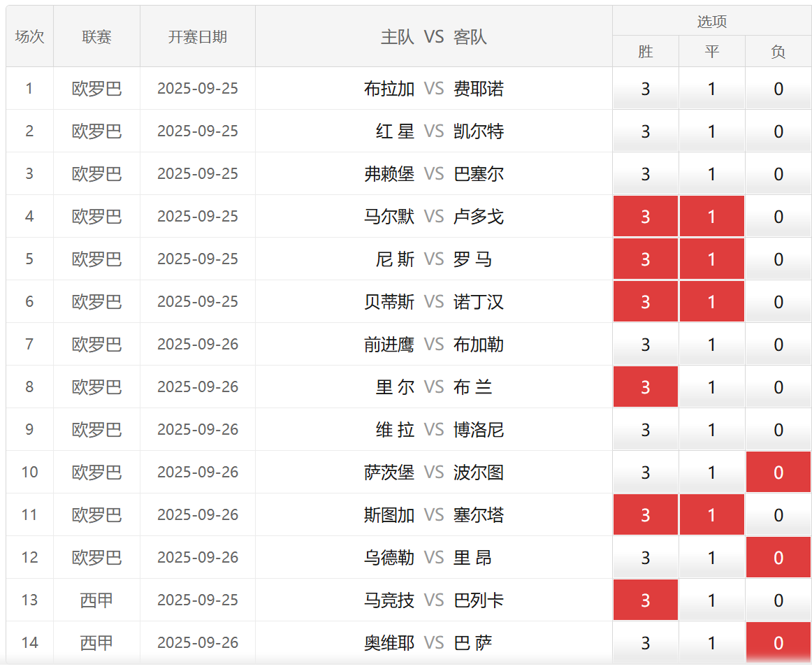Viewport: 812px width, 671px height.
Task: Select loss option 0 for 弗赖堡 vs 巴塞尔
Action: tap(778, 174)
